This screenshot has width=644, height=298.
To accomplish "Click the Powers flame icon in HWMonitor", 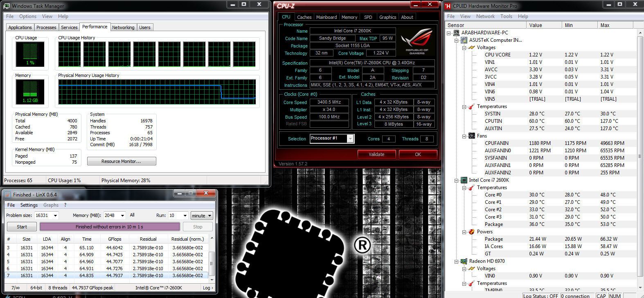I will click(471, 232).
